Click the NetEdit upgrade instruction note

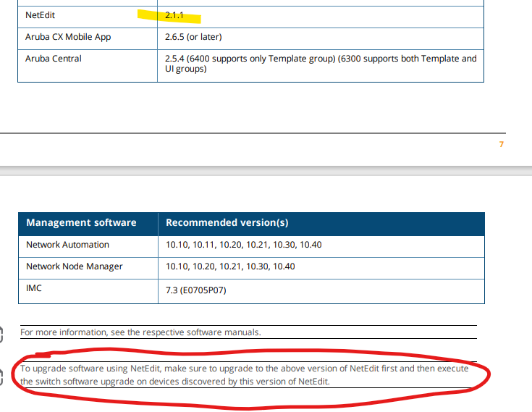click(x=245, y=375)
